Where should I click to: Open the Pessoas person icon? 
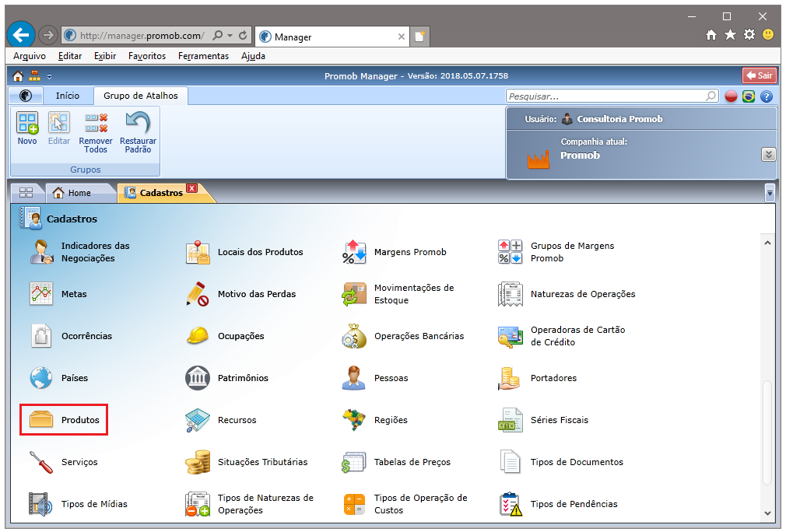(x=354, y=378)
